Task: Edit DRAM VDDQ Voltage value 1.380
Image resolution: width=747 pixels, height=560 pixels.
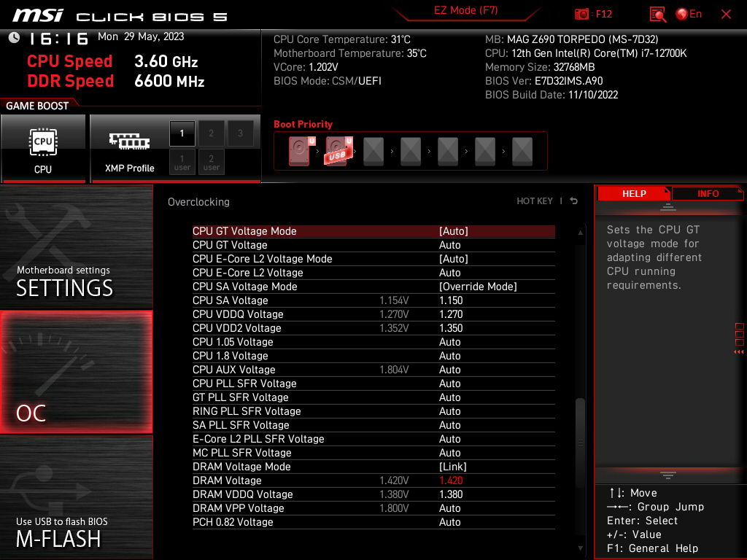Action: (451, 494)
